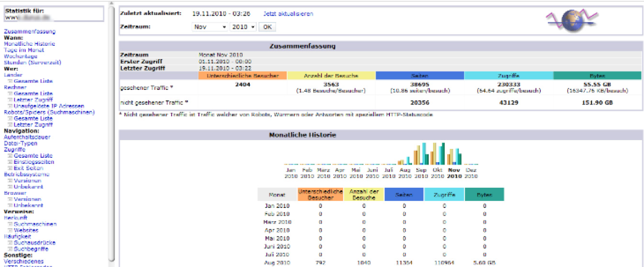Open Gesamte Liste under Länder

33,81
